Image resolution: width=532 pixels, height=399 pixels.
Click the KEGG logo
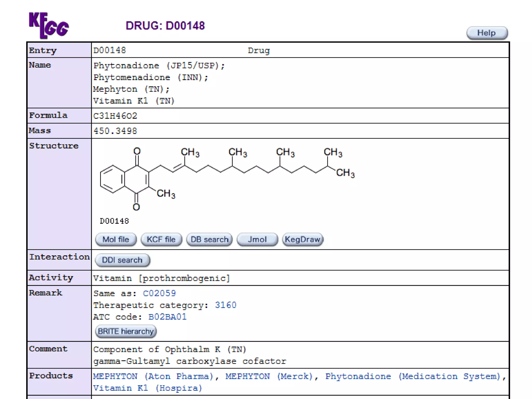[49, 25]
